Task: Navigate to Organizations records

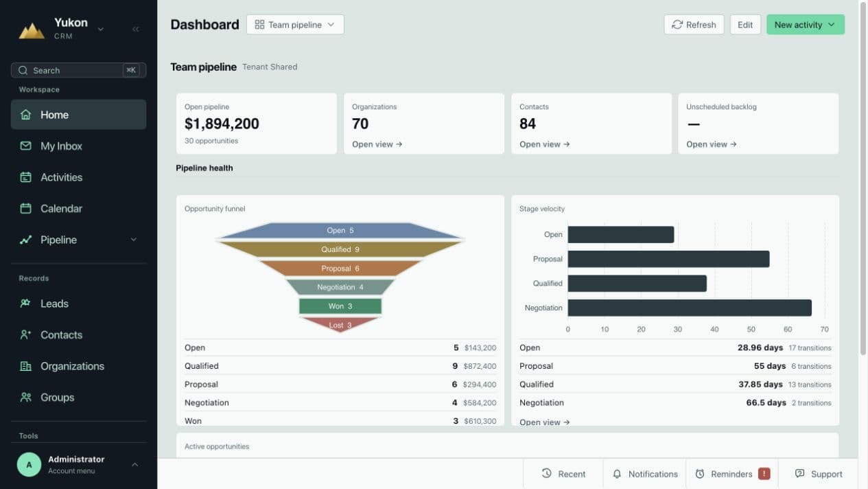Action: tap(78, 366)
